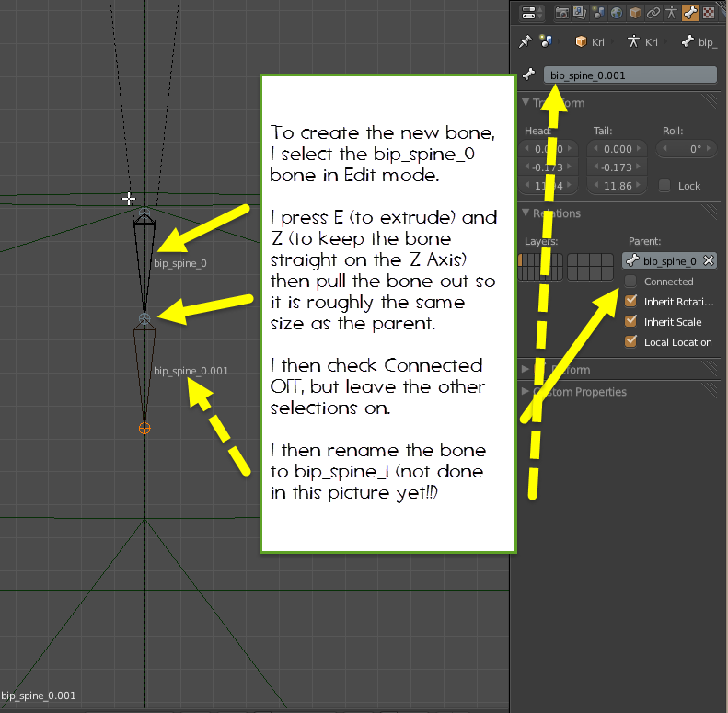
Task: Open the Object properties cube tab
Action: click(x=635, y=13)
